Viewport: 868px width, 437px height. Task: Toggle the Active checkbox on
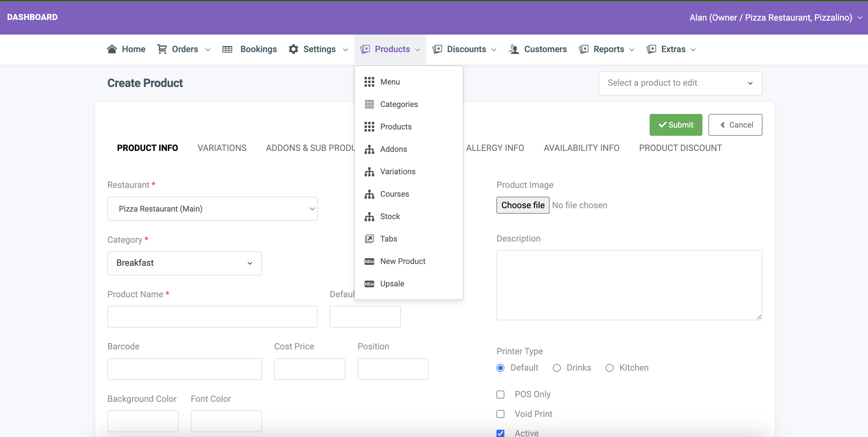pos(501,433)
